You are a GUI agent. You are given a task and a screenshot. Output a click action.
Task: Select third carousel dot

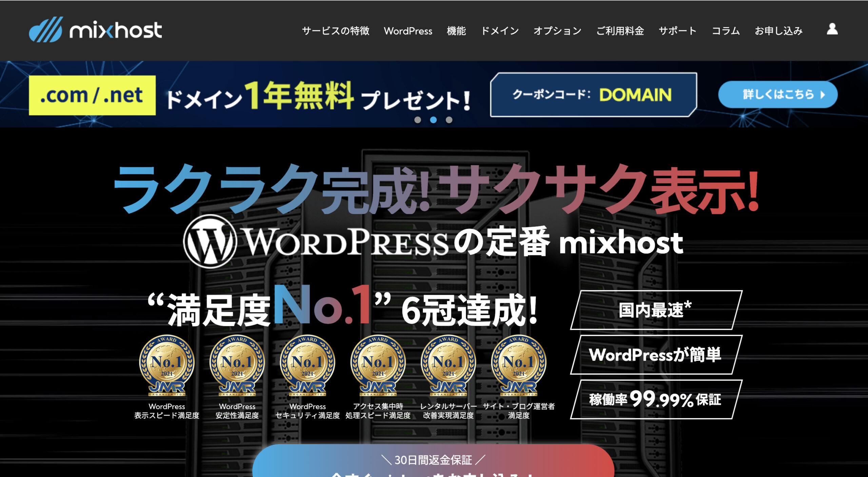tap(449, 120)
